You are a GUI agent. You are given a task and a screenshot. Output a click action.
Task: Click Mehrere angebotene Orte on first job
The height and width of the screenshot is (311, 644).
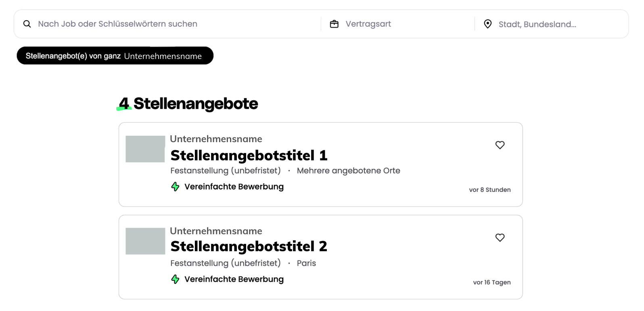coord(348,171)
